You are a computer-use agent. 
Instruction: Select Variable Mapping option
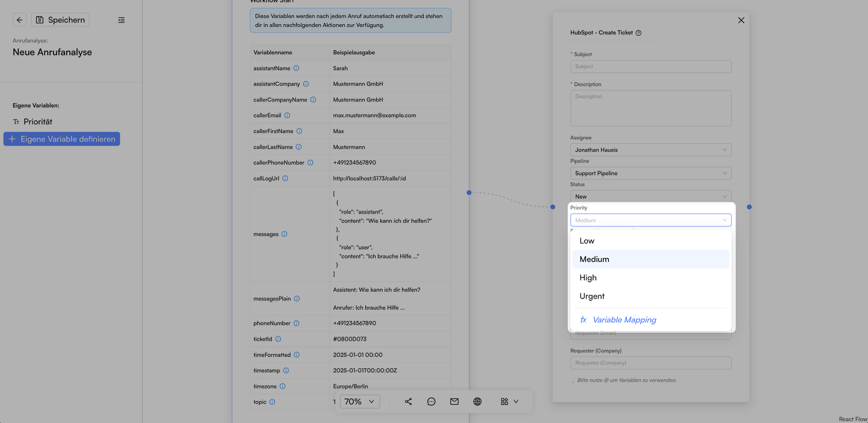(651, 319)
